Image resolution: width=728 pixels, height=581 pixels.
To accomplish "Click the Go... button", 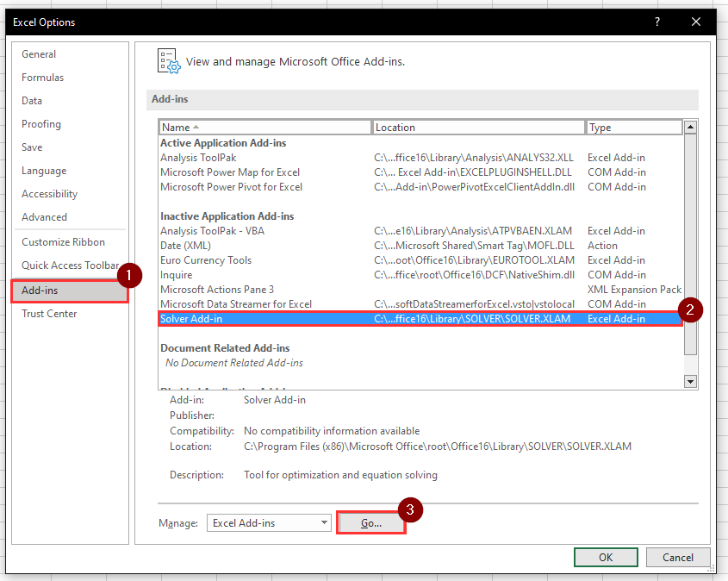I will 371,523.
